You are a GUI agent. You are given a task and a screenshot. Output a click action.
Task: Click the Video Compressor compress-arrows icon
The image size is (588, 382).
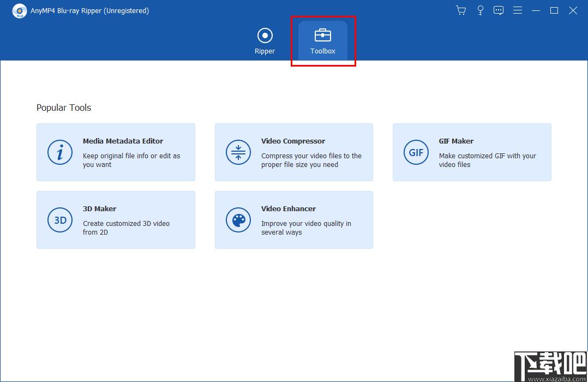point(238,152)
